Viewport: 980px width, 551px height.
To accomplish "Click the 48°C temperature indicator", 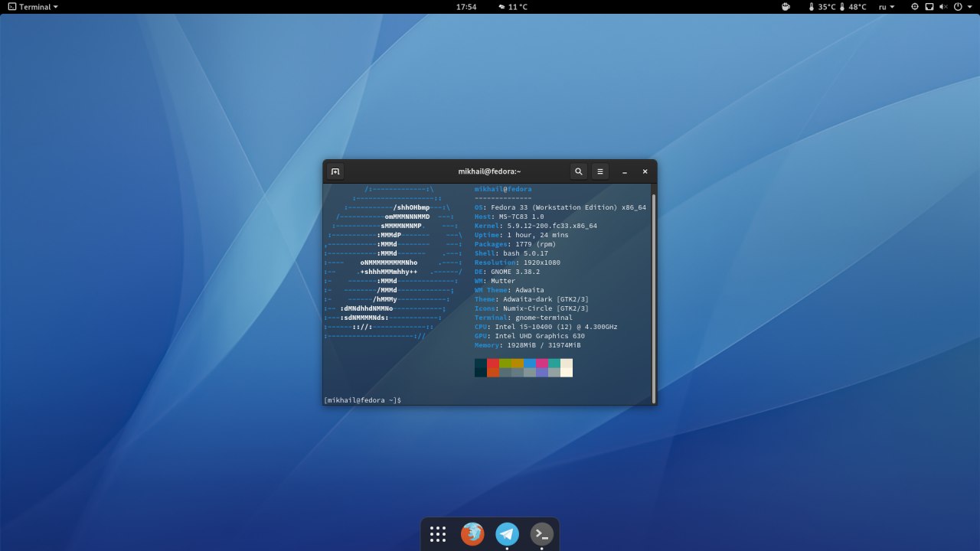I will coord(853,6).
